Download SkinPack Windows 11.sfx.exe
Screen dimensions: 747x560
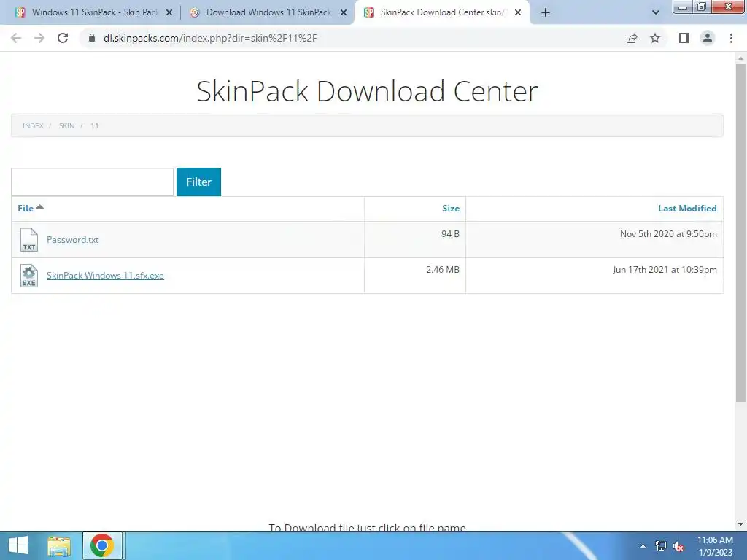tap(105, 275)
